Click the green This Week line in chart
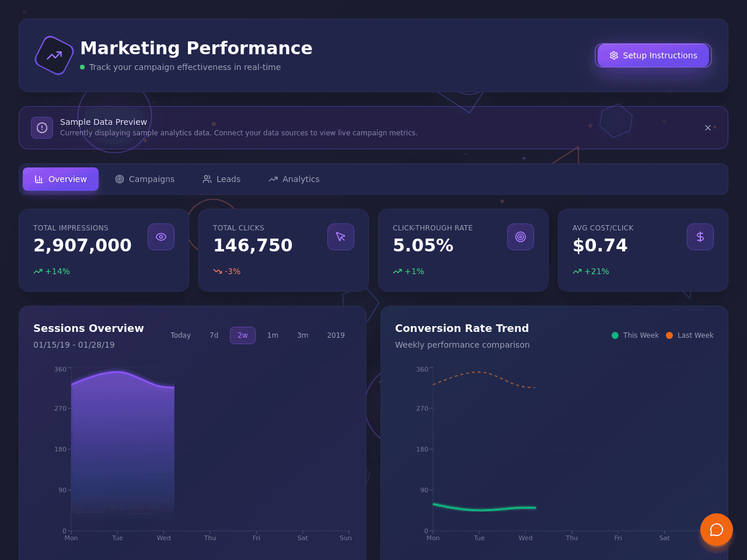This screenshot has height=560, width=747. pyautogui.click(x=484, y=509)
